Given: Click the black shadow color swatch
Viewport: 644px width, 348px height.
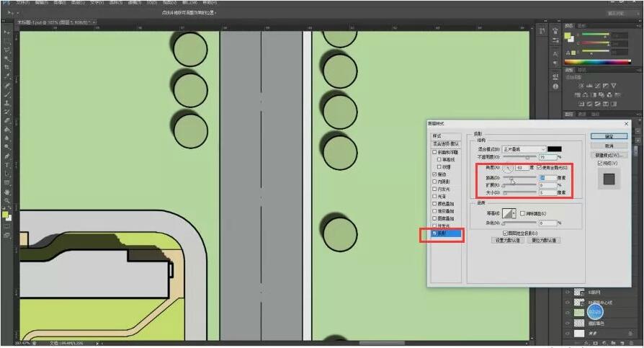Looking at the screenshot, I should (554, 148).
